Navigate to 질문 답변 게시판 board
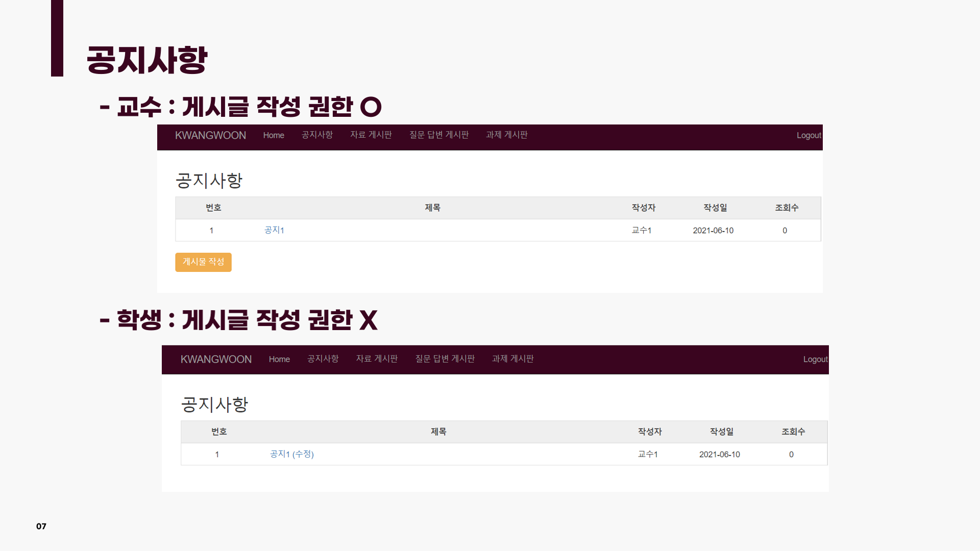Image resolution: width=980 pixels, height=551 pixels. pyautogui.click(x=439, y=135)
